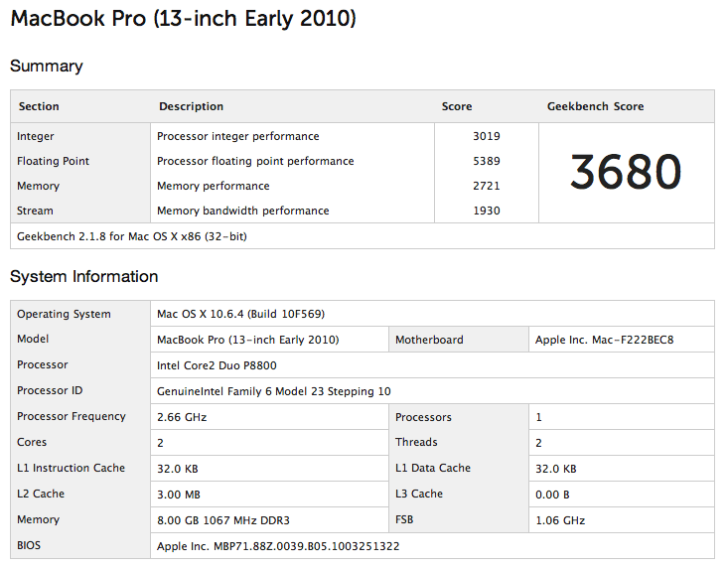728x568 pixels.
Task: Select the Mac OS X 10.6.4 build text
Action: [240, 314]
